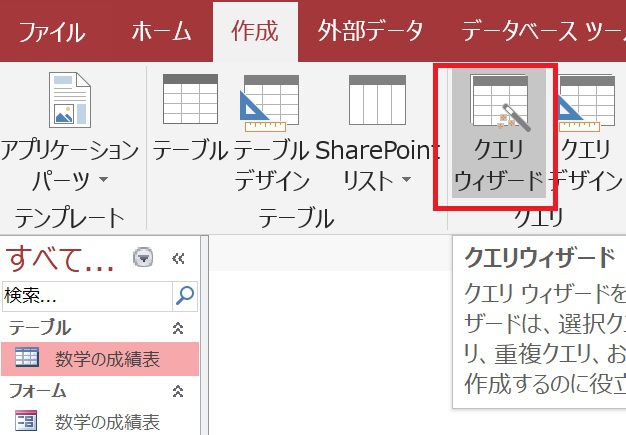Switch to the データベース ツール tab
This screenshot has height=435, width=626.
coord(540,31)
